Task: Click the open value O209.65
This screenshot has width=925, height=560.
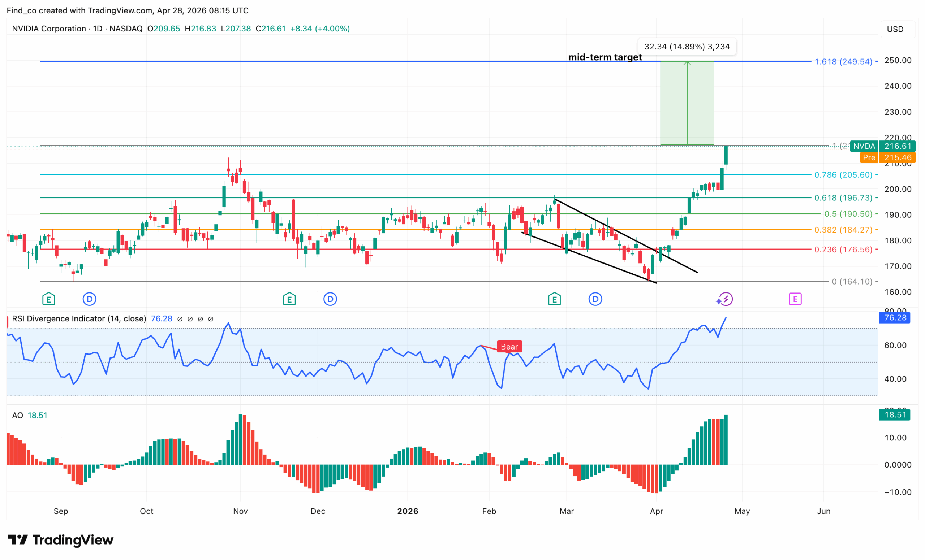Action: (x=164, y=29)
